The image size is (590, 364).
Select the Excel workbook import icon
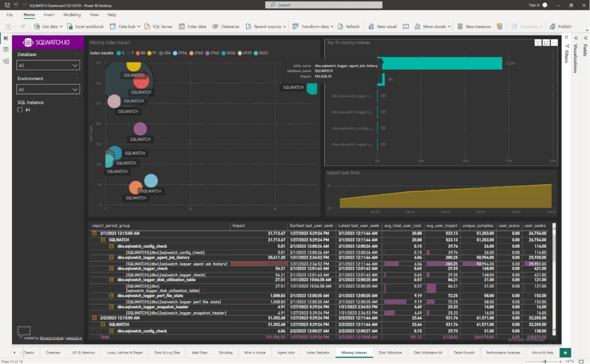pyautogui.click(x=69, y=26)
